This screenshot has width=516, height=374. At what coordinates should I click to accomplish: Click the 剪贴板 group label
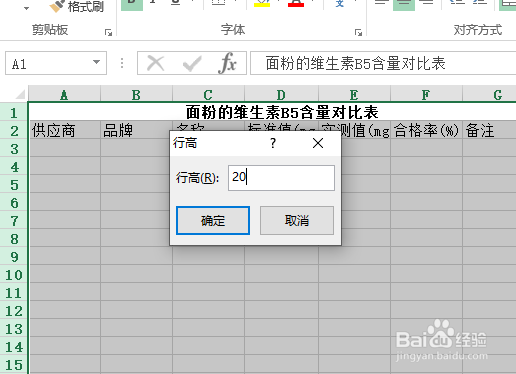(50, 30)
